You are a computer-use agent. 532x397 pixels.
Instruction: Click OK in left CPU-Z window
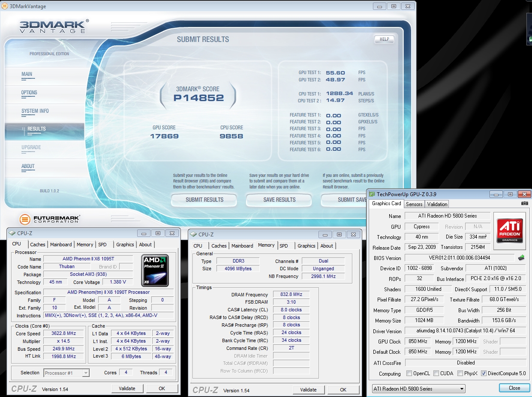tap(162, 388)
